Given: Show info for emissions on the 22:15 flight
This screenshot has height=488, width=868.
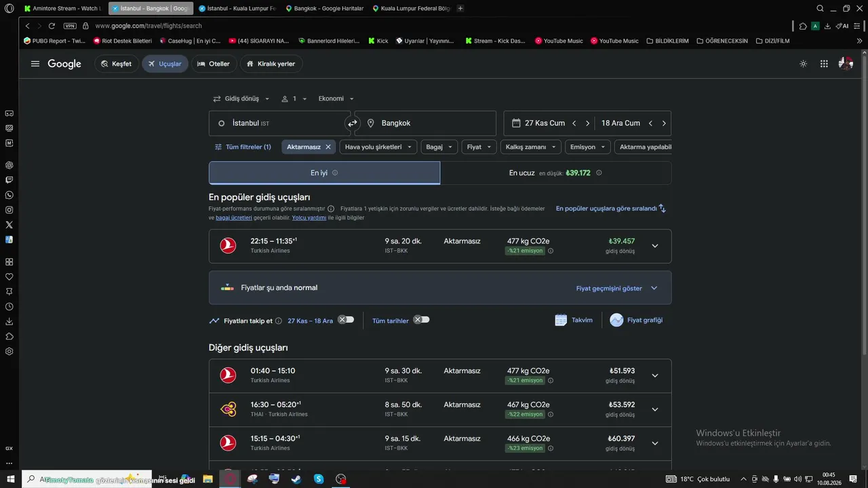Looking at the screenshot, I should pyautogui.click(x=551, y=251).
